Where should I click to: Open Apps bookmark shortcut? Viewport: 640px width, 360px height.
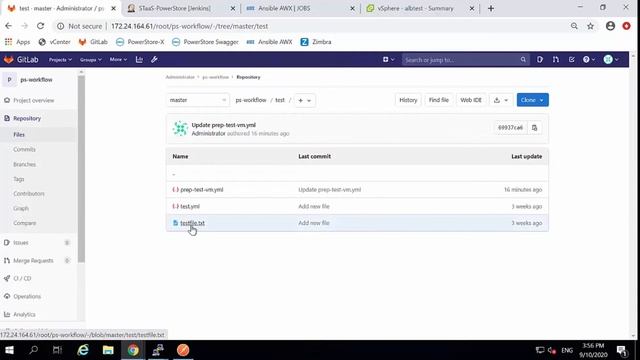17,42
